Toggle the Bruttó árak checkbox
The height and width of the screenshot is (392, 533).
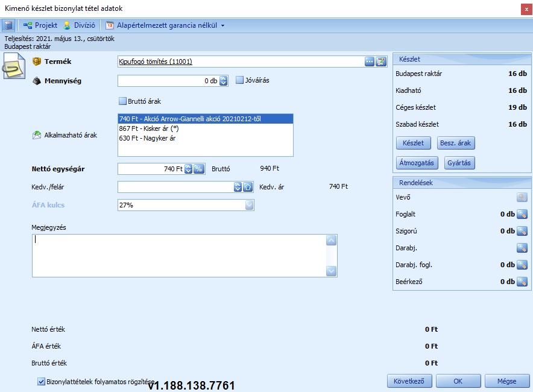pos(122,101)
